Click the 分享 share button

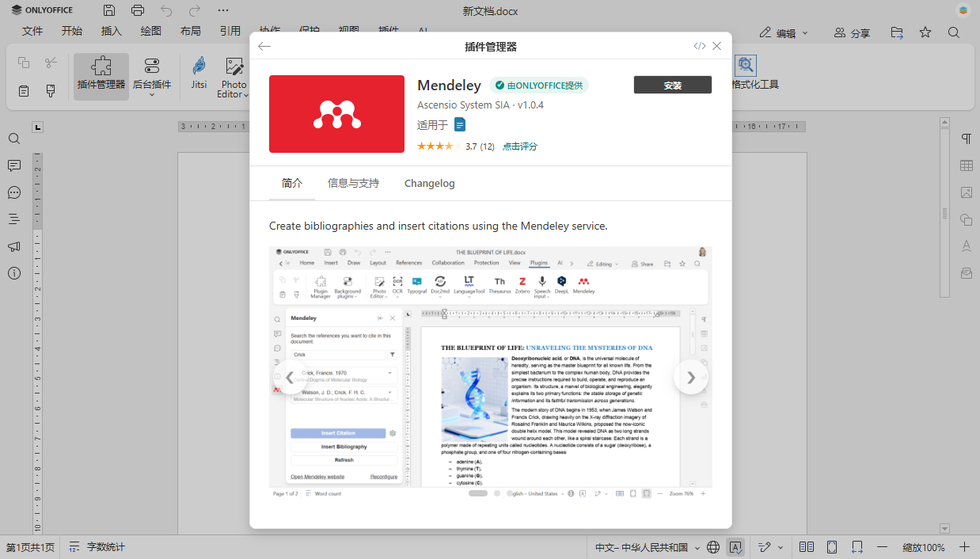852,32
